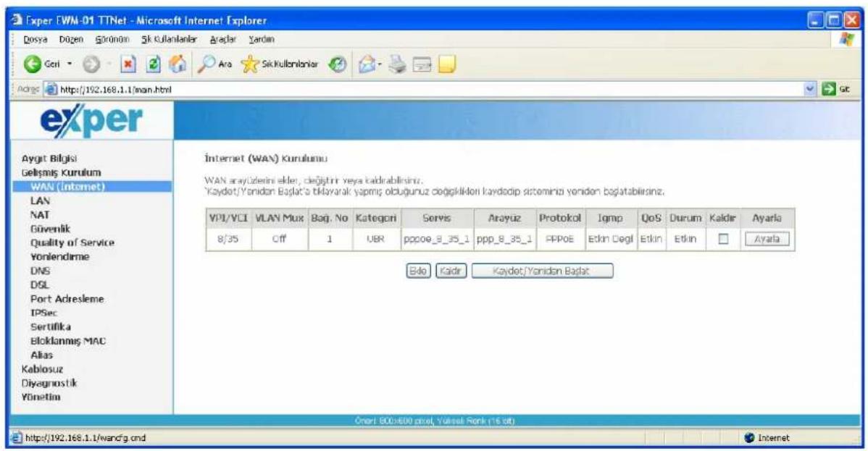Open the Düzen menu
This screenshot has height=451, width=868.
pos(72,40)
